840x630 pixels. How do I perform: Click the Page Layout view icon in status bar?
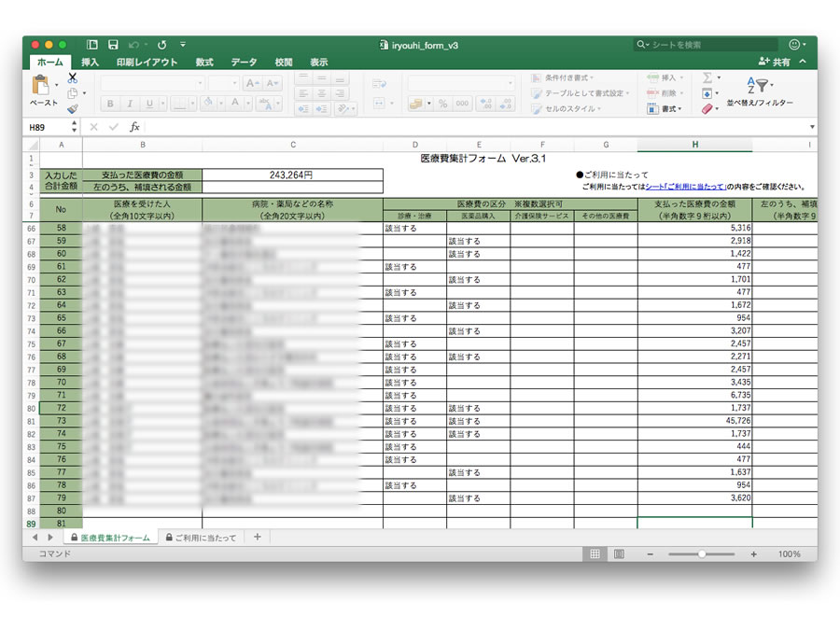pyautogui.click(x=619, y=553)
